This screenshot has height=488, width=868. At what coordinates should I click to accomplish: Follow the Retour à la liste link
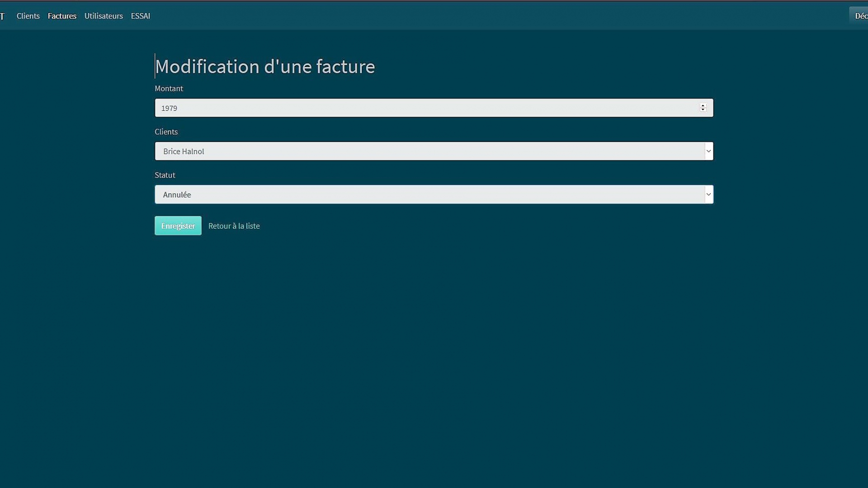234,226
